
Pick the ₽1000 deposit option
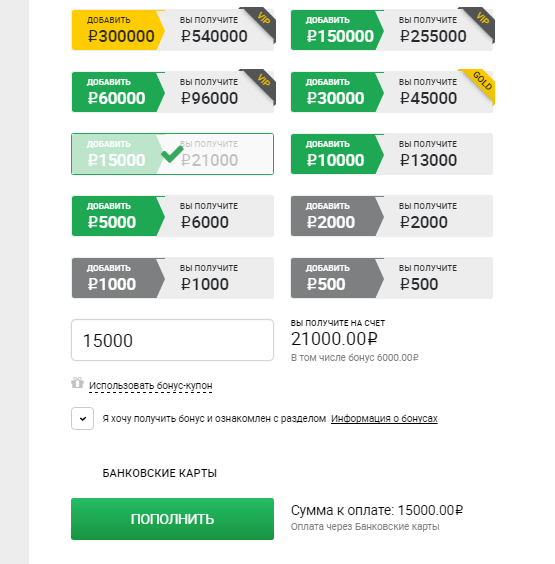[173, 278]
